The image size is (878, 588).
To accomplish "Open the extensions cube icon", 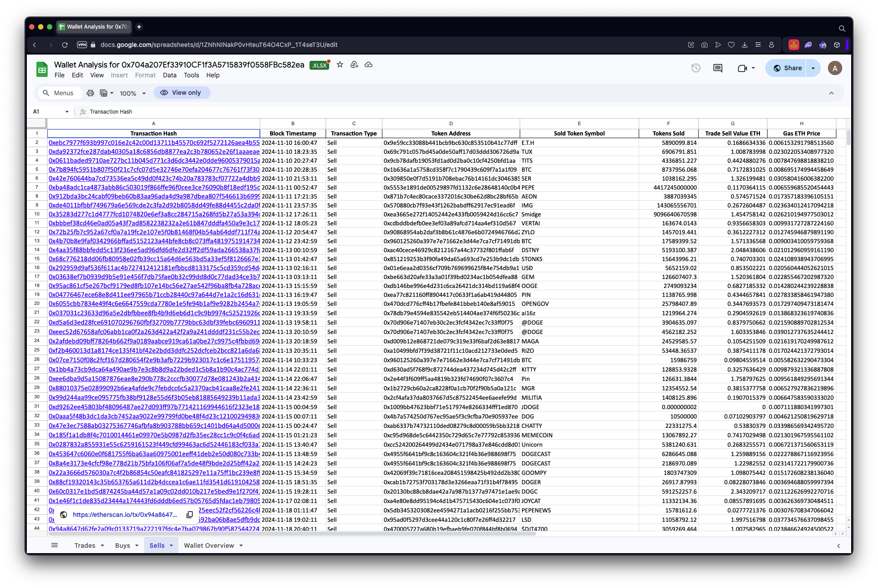I will tap(837, 45).
